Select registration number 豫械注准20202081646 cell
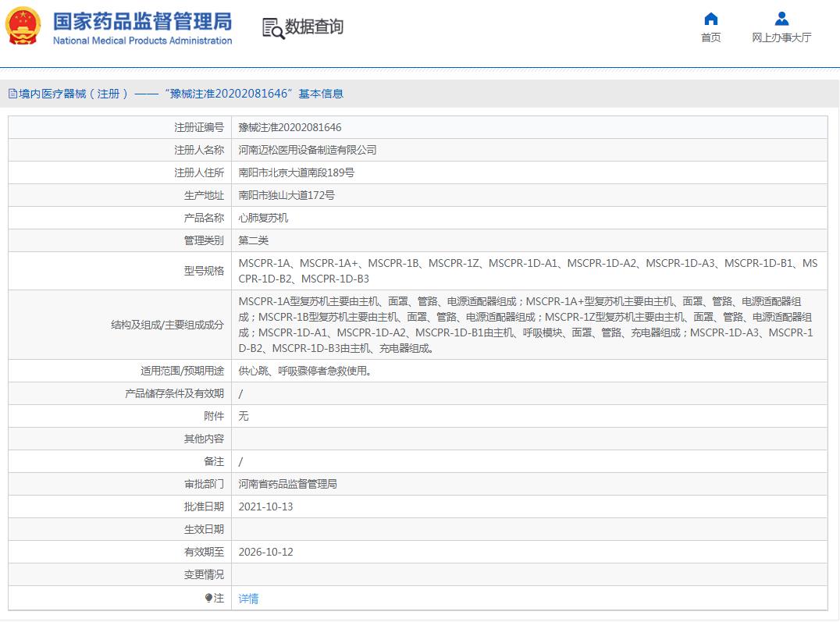This screenshot has width=840, height=622. point(290,127)
